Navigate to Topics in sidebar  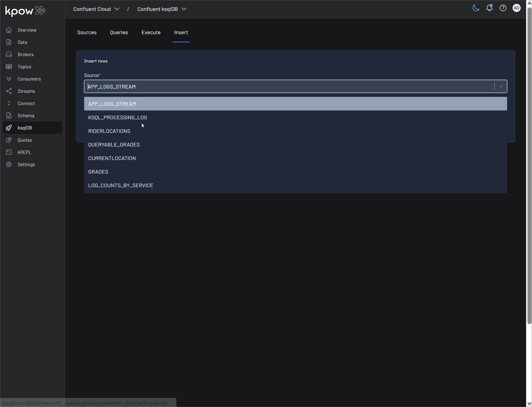(x=24, y=67)
